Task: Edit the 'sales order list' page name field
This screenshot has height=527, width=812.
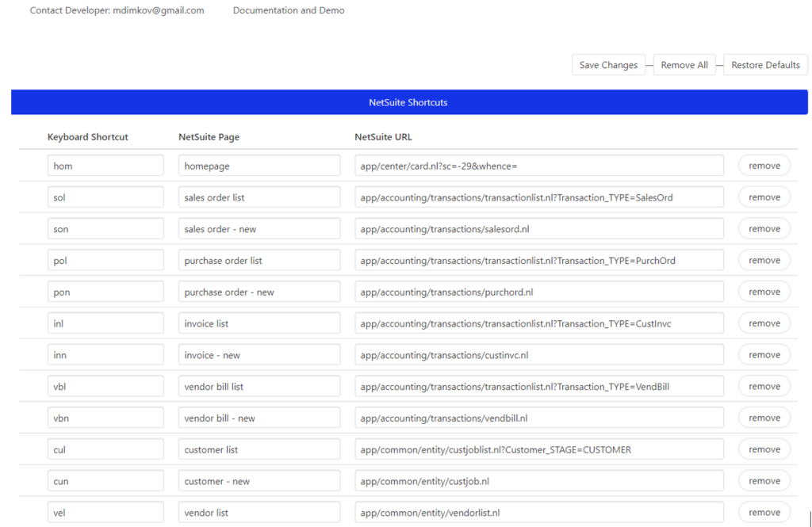Action: 259,197
